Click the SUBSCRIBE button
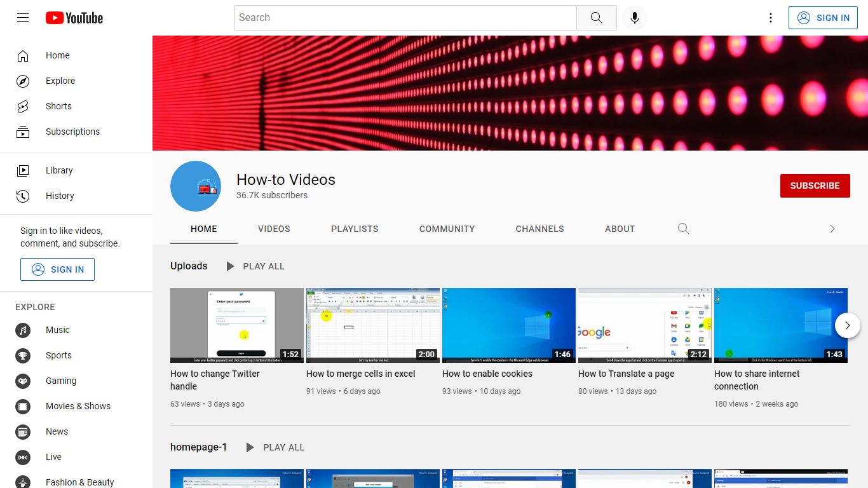Viewport: 868px width, 488px height. [815, 186]
